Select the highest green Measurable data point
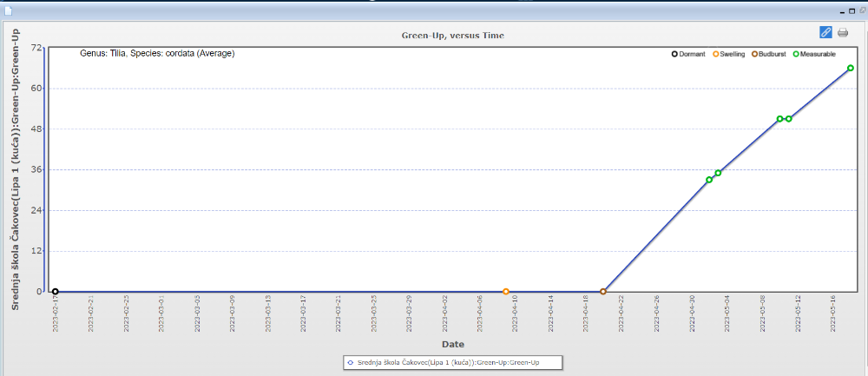Screen dimensions: 868x376 tap(851, 68)
